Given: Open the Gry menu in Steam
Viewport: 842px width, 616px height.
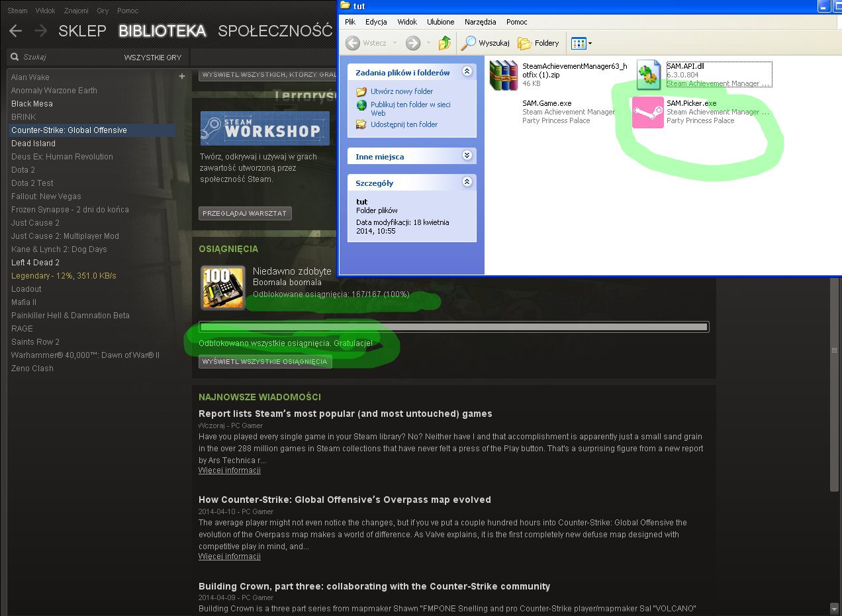Looking at the screenshot, I should tap(103, 11).
